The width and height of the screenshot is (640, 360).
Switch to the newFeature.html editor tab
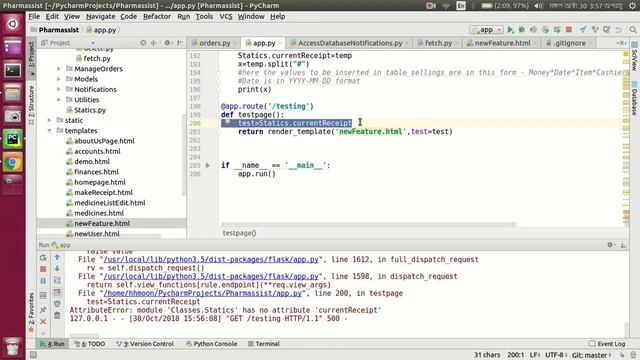(502, 43)
